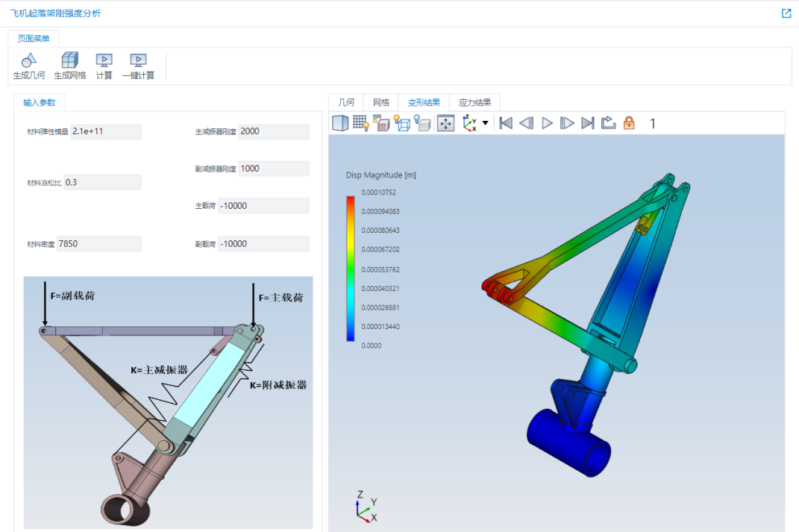
Task: Click the 主减振器刚度 input field showing 2000
Action: click(274, 131)
